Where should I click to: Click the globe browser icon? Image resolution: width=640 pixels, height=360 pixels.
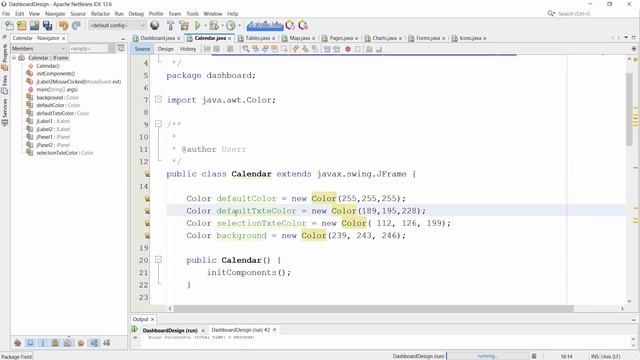(155, 25)
